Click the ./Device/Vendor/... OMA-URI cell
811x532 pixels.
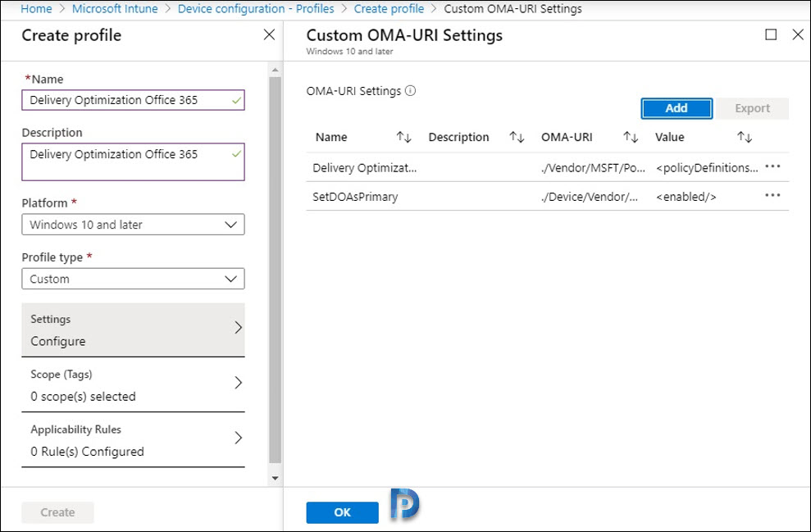[x=590, y=197]
